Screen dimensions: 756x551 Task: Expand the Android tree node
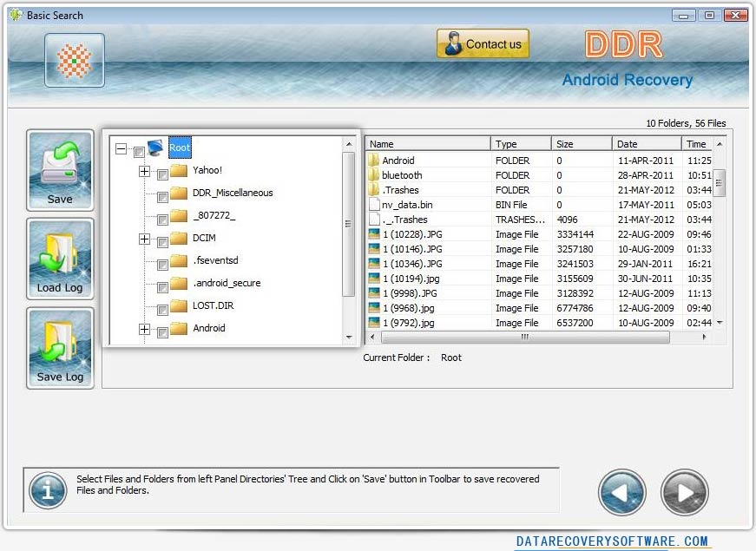144,329
